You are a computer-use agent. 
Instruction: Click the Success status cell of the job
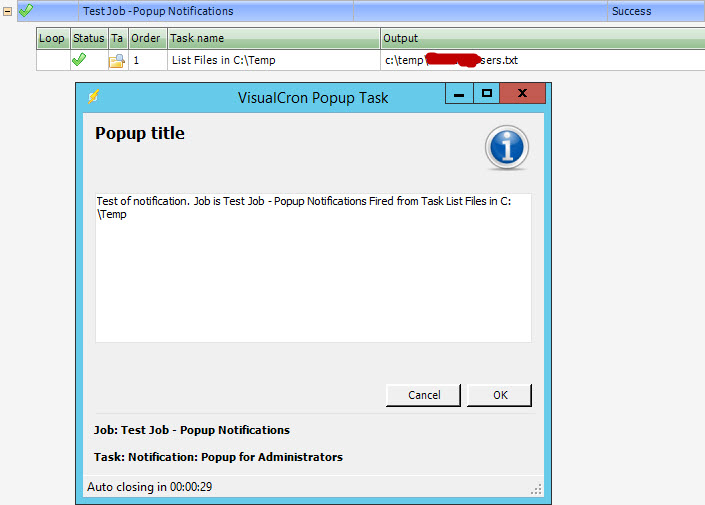pyautogui.click(x=631, y=12)
